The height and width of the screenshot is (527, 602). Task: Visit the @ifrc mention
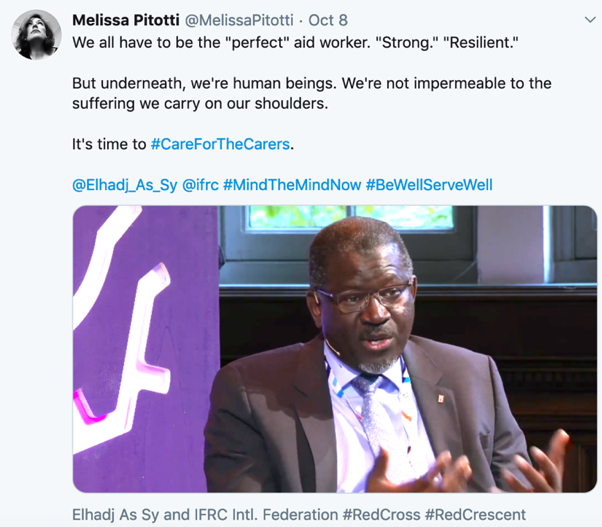pyautogui.click(x=200, y=185)
